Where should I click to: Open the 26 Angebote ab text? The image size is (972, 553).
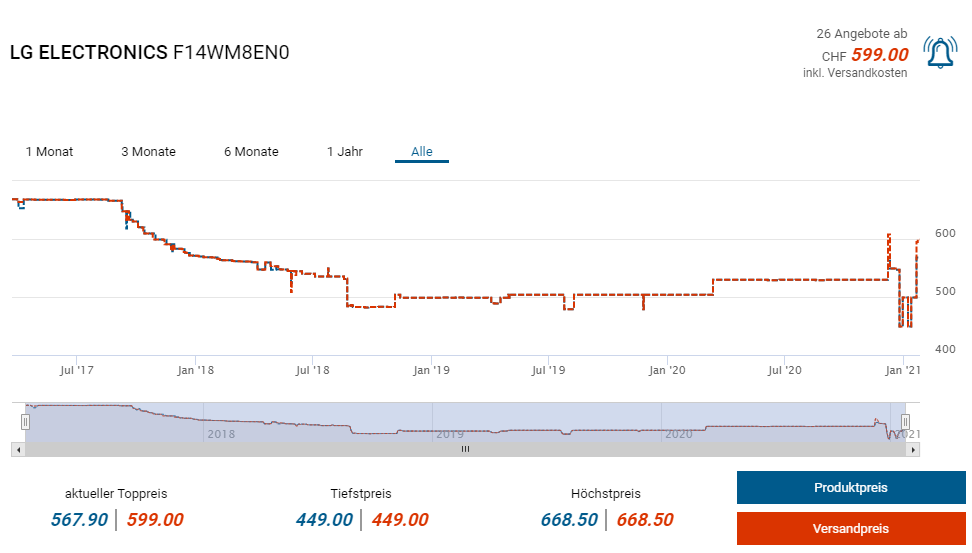tap(861, 33)
